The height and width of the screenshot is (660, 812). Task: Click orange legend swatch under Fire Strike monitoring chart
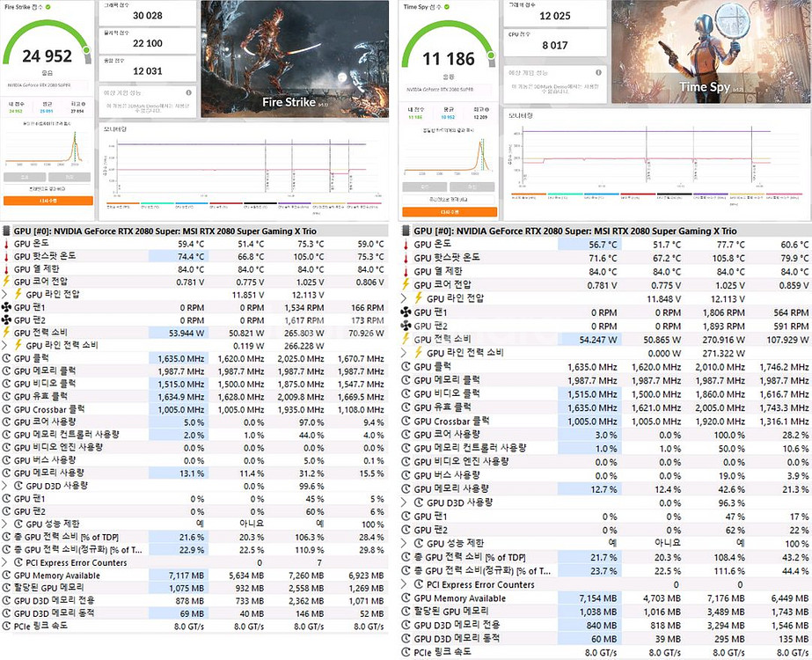[x=123, y=203]
